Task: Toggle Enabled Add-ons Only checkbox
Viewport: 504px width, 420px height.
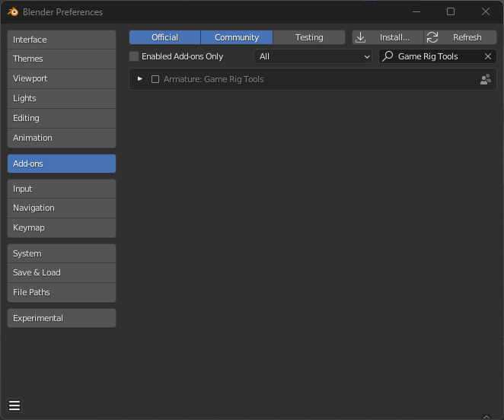Action: point(134,56)
